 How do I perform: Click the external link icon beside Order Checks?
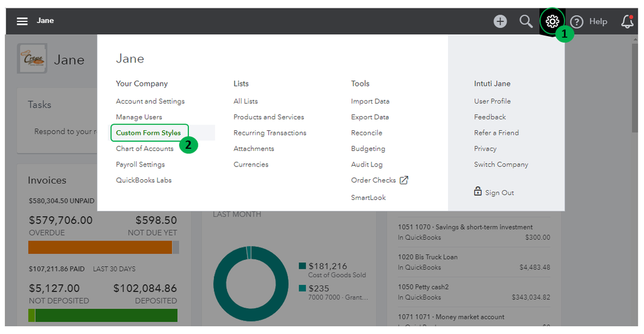coord(404,180)
